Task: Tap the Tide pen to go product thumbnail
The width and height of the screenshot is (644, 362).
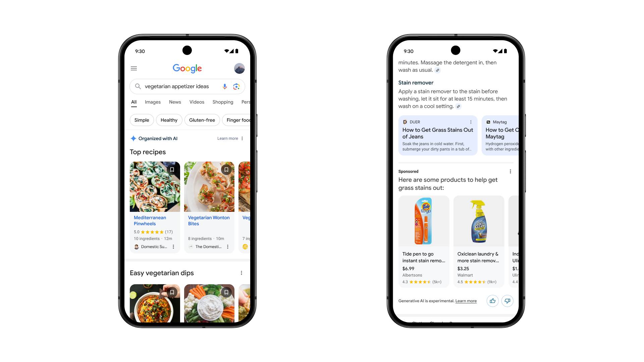Action: (x=423, y=220)
